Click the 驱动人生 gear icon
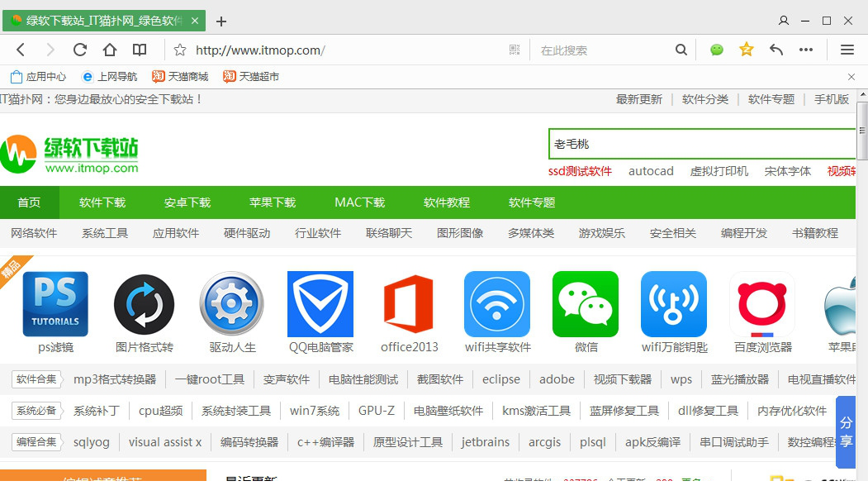The image size is (868, 500). pyautogui.click(x=232, y=303)
